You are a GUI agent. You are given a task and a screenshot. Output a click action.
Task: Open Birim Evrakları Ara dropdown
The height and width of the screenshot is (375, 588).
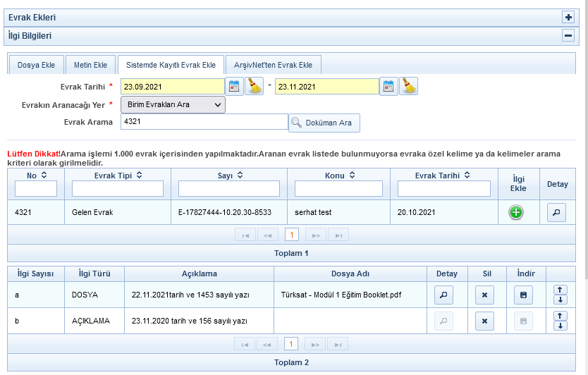pyautogui.click(x=173, y=105)
